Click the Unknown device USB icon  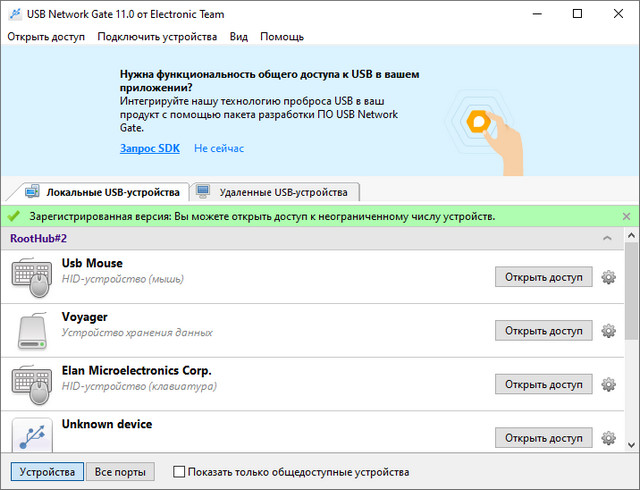[x=32, y=434]
